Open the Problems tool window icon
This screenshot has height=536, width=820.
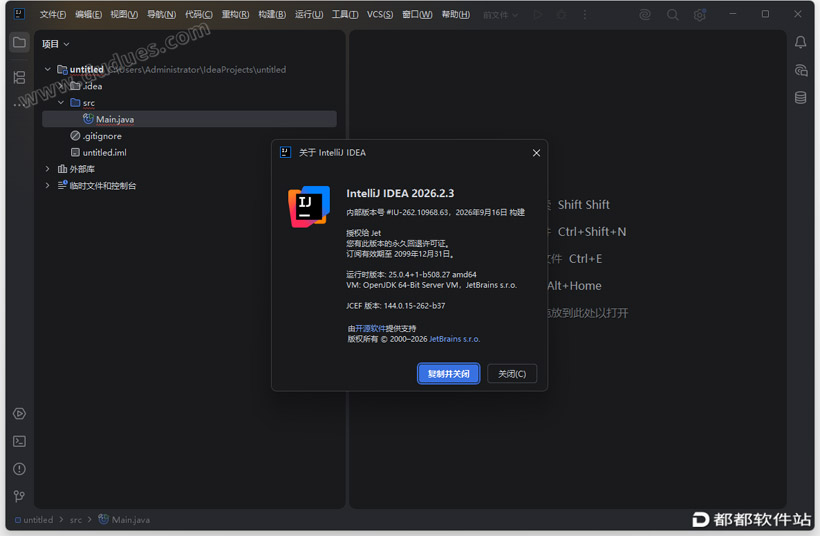pos(19,469)
